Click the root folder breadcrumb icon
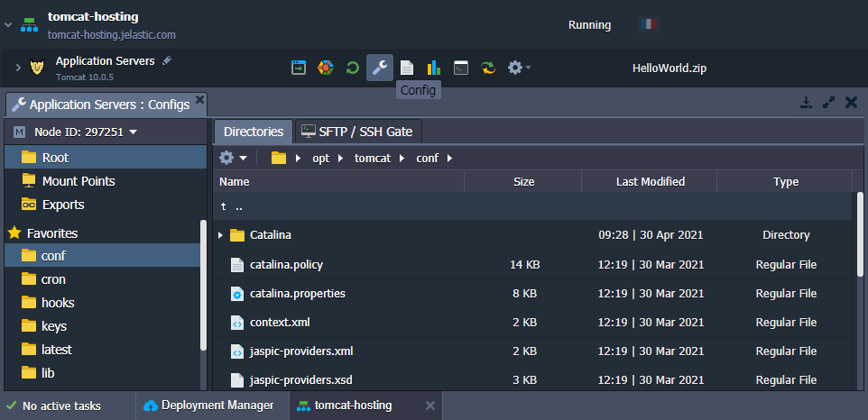Viewport: 868px width, 420px height. point(279,158)
